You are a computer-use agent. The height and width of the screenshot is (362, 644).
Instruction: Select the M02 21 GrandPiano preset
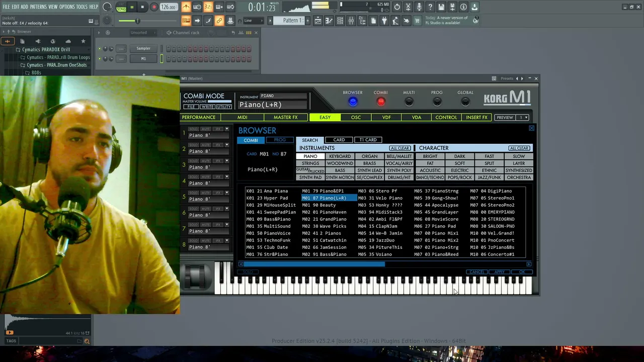(324, 219)
